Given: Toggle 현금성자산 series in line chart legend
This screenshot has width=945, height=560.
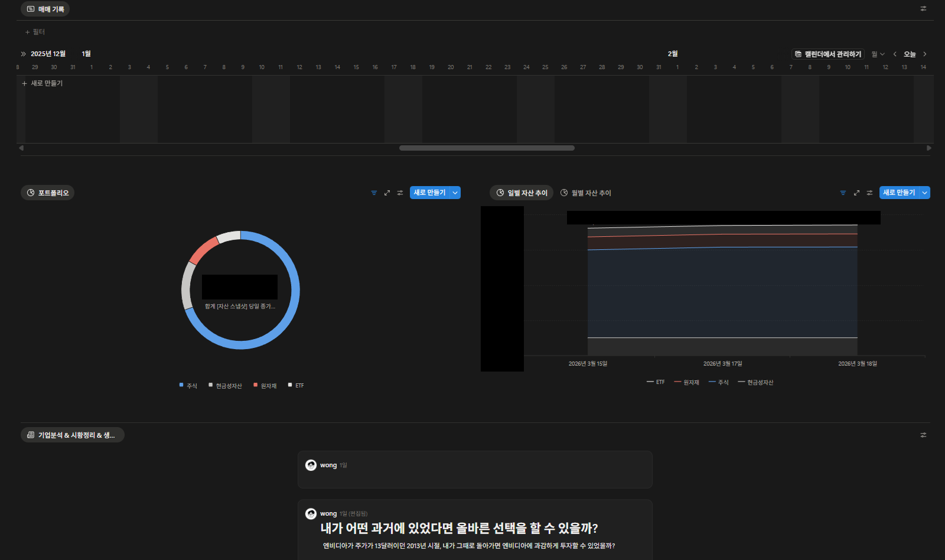Looking at the screenshot, I should (x=755, y=383).
